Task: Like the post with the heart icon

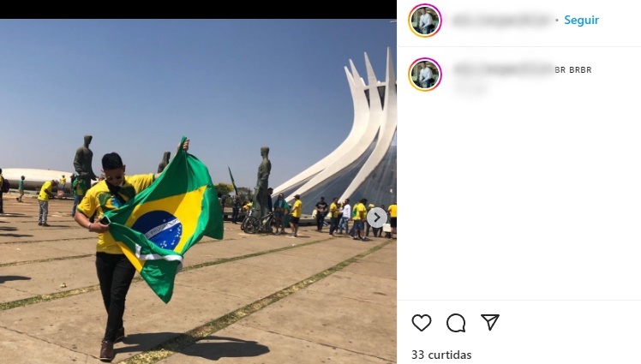Action: coord(422,323)
